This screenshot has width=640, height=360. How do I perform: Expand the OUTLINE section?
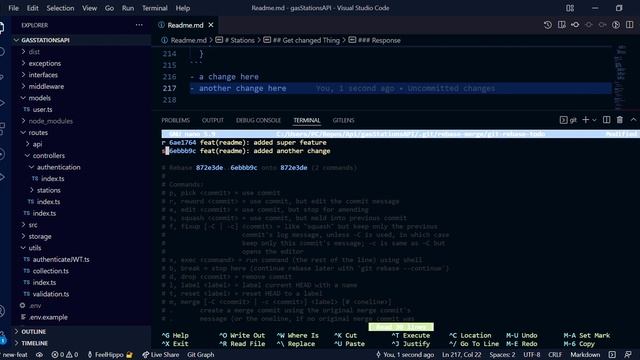[x=33, y=331]
